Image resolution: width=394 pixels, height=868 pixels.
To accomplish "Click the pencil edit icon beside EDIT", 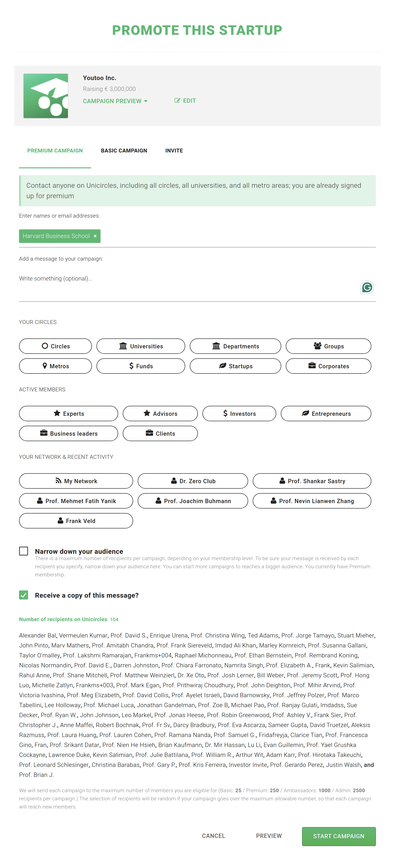I will (x=177, y=100).
